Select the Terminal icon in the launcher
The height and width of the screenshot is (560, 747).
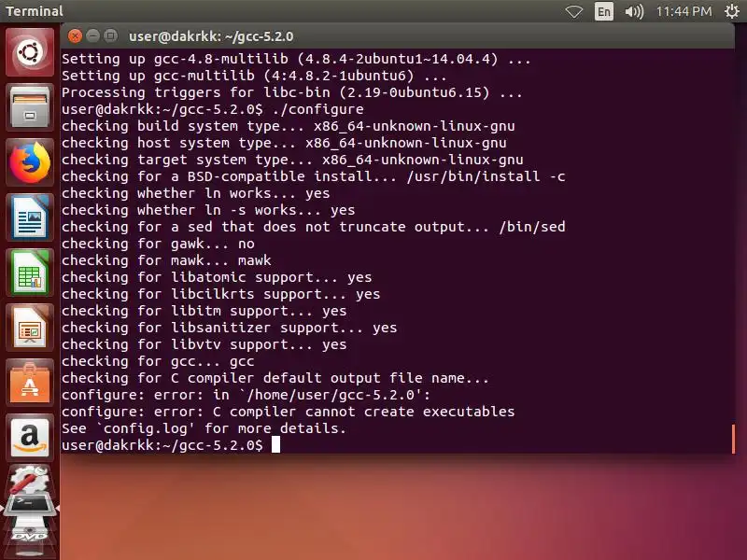click(30, 506)
